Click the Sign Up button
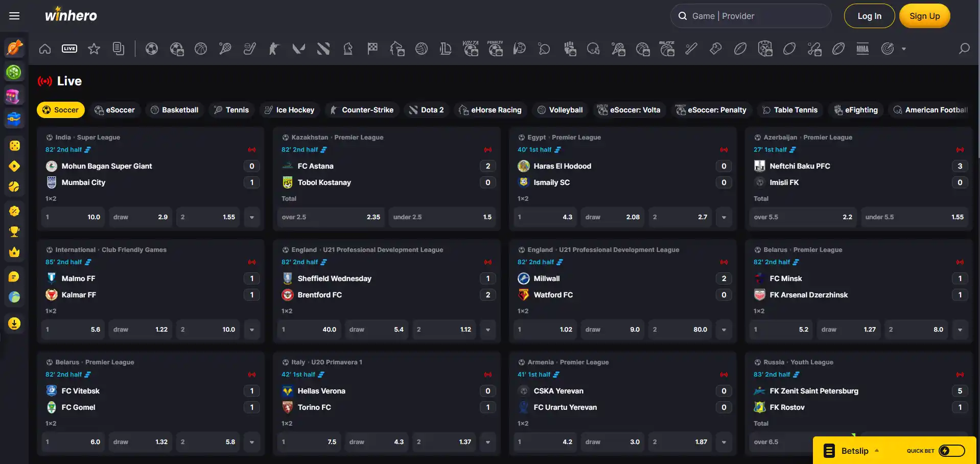The height and width of the screenshot is (464, 980). point(924,16)
